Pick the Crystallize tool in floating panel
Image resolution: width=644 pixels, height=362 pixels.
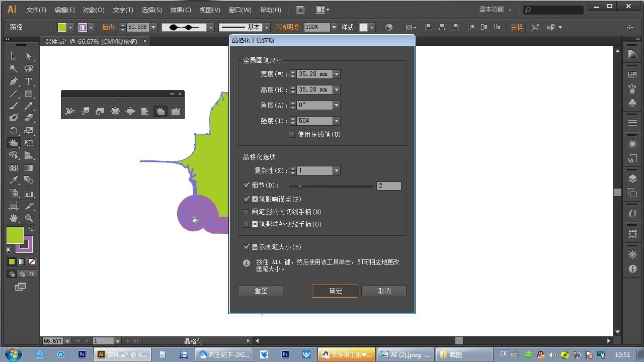tap(160, 111)
